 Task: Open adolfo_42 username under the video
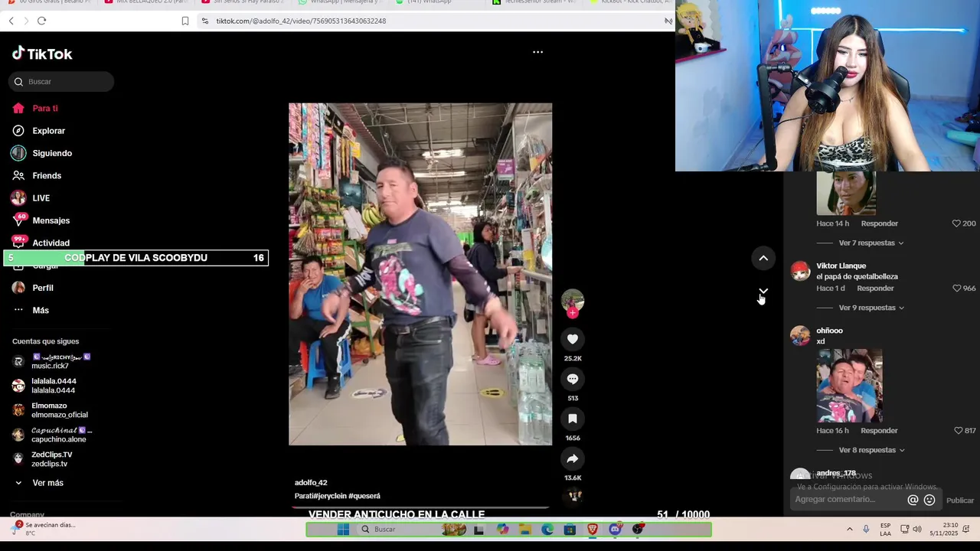point(311,483)
